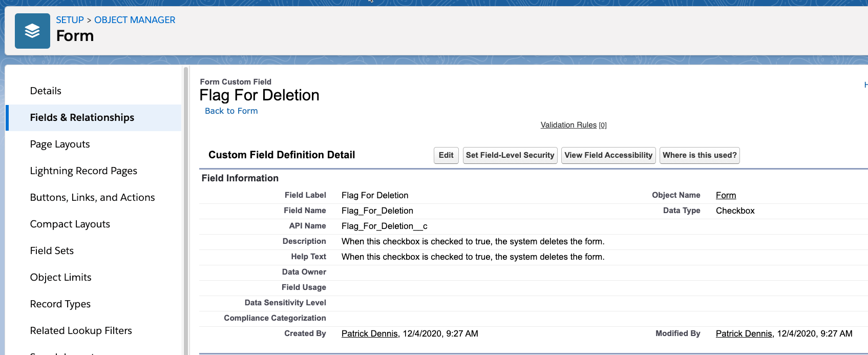Select Compact Layouts in sidebar
Viewport: 868px width, 355px height.
point(70,224)
